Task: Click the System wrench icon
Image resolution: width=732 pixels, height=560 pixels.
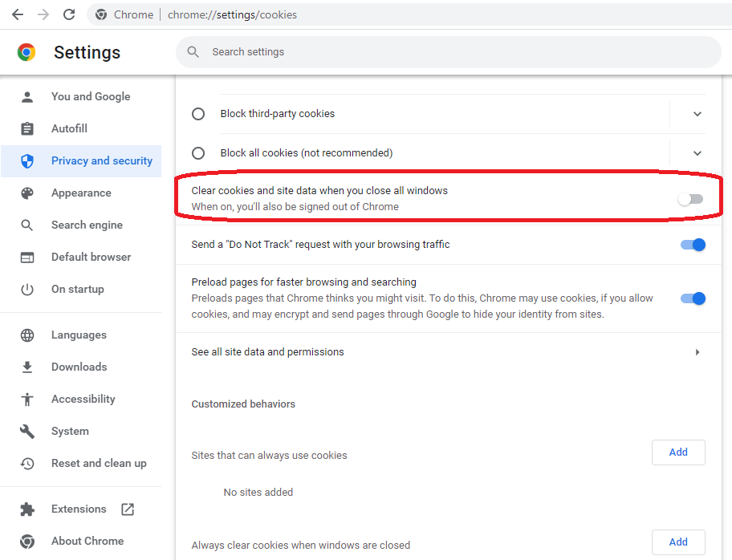Action: point(27,431)
